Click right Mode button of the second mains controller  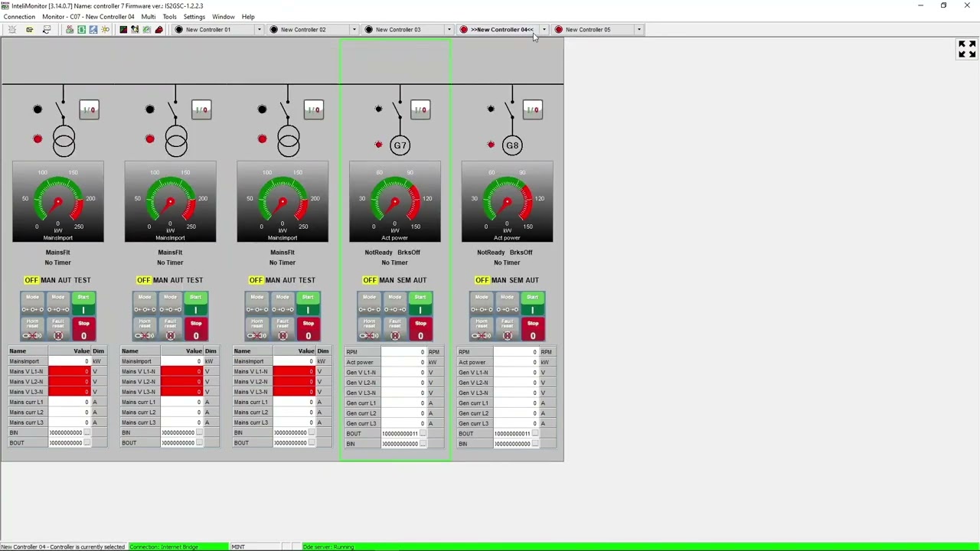pyautogui.click(x=170, y=304)
